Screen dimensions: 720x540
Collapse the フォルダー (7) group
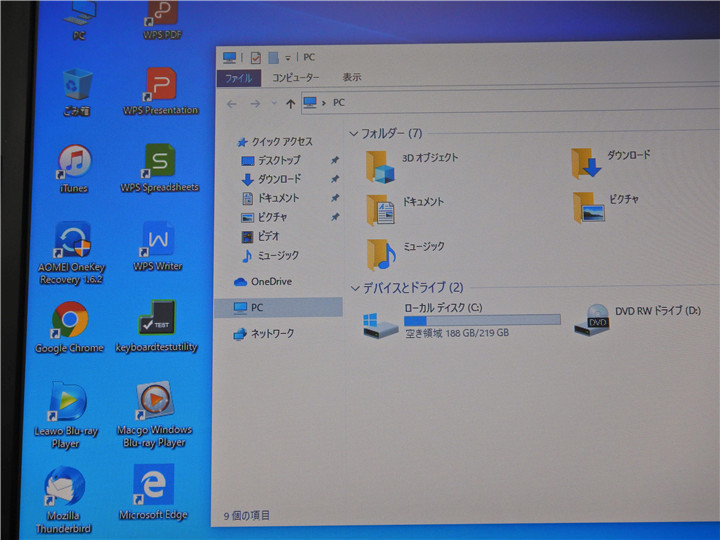354,134
